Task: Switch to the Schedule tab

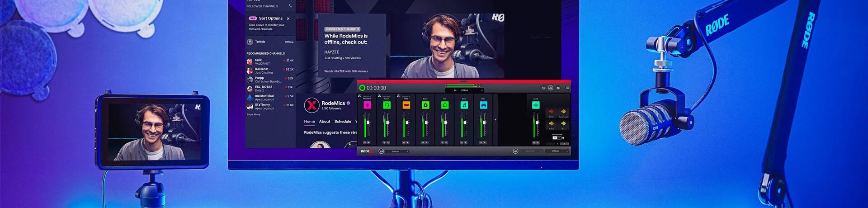Action: [x=343, y=121]
